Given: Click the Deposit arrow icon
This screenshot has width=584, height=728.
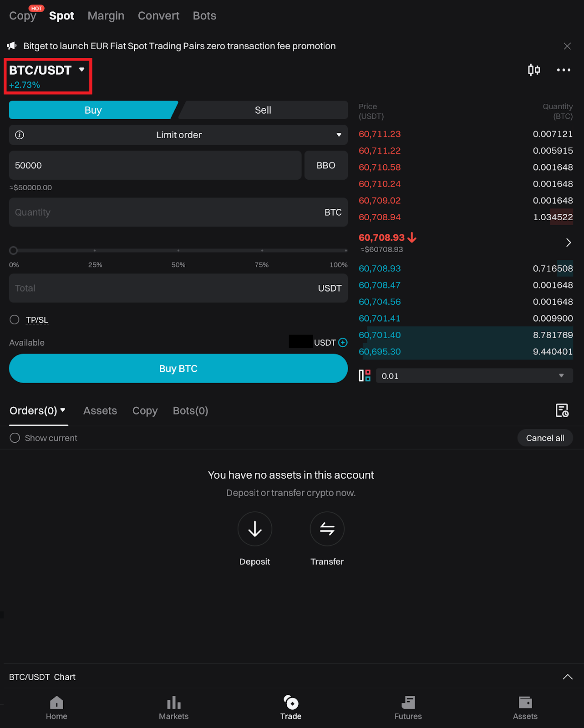Looking at the screenshot, I should 255,529.
